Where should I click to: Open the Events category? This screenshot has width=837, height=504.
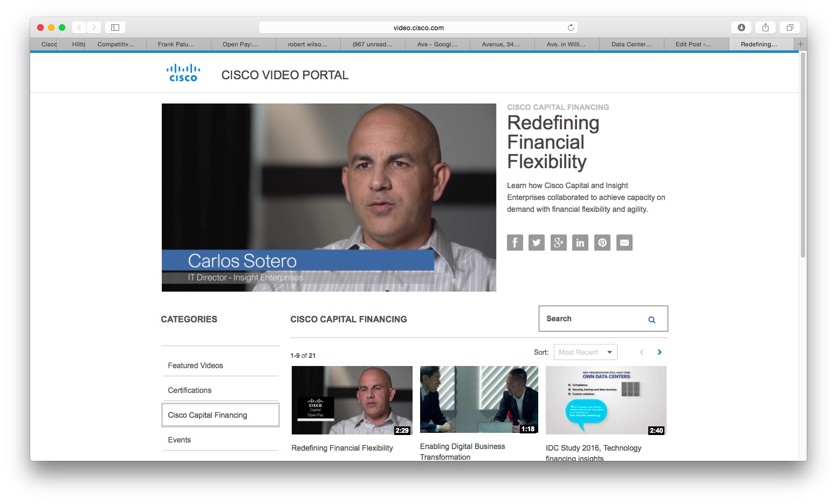179,440
